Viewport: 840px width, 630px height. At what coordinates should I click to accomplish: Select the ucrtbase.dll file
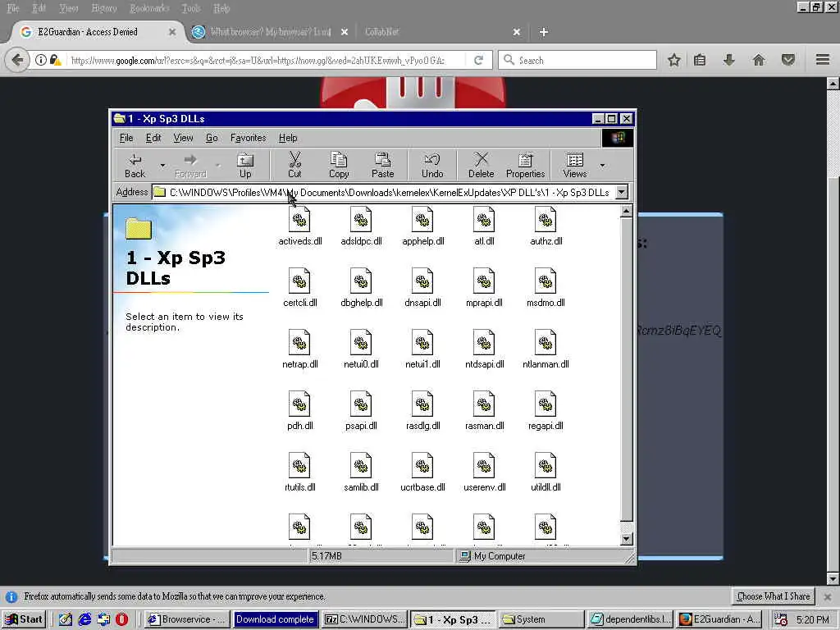coord(422,472)
